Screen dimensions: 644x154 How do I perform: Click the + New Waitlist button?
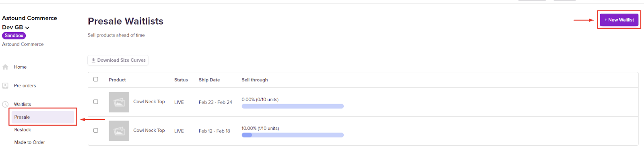(619, 20)
